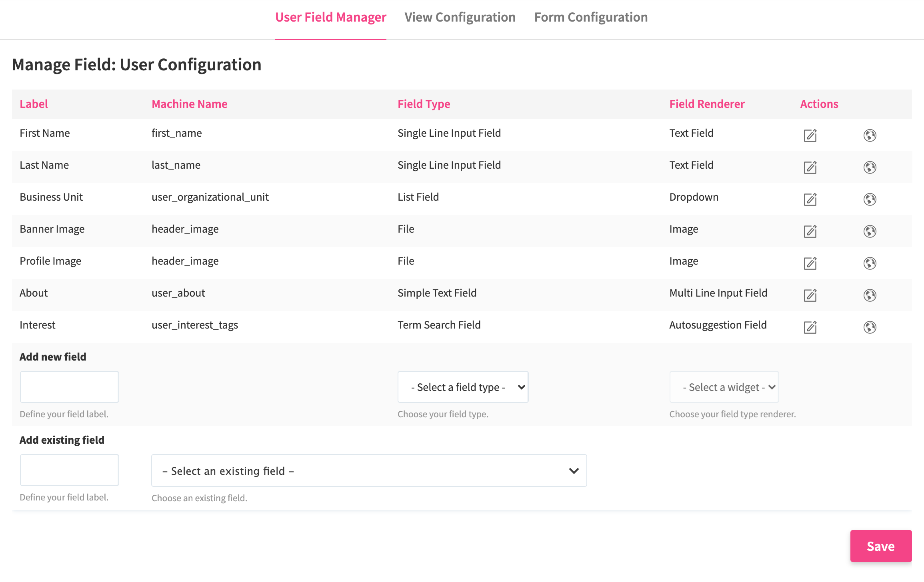The width and height of the screenshot is (924, 582).
Task: Select the Add existing field heading
Action: (62, 440)
